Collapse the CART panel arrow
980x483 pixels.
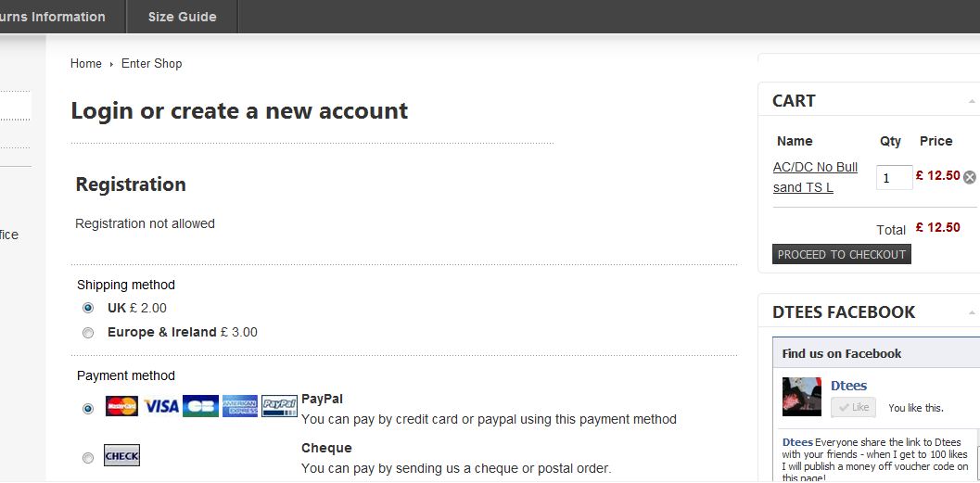point(972,101)
